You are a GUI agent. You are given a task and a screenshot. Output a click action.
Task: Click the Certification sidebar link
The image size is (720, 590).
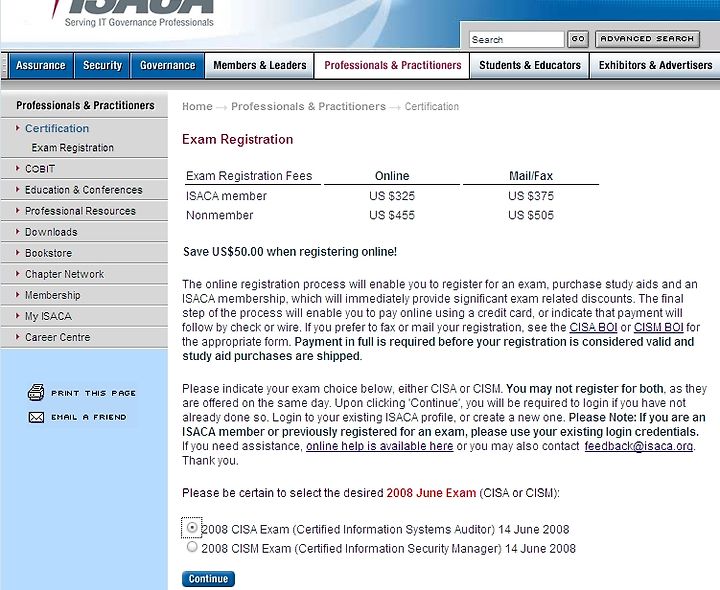coord(57,128)
